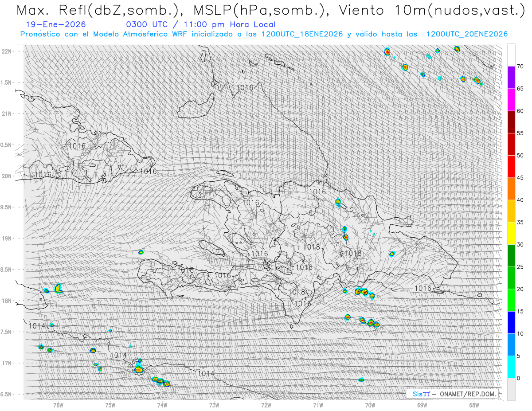
Task: Click the '75W' longitude axis label
Action: coord(110,405)
